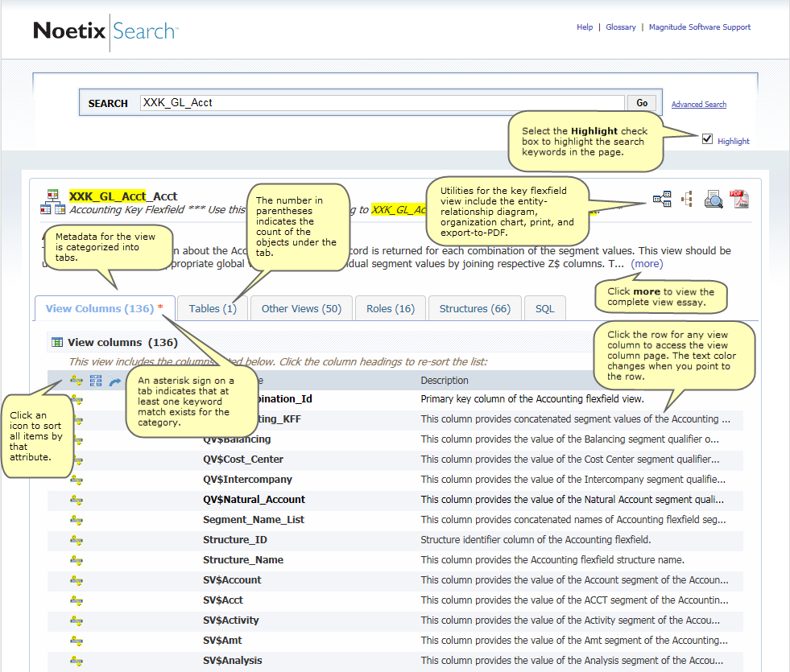Sort by the table-grid icon in the header
This screenshot has width=790, height=672.
pos(96,381)
